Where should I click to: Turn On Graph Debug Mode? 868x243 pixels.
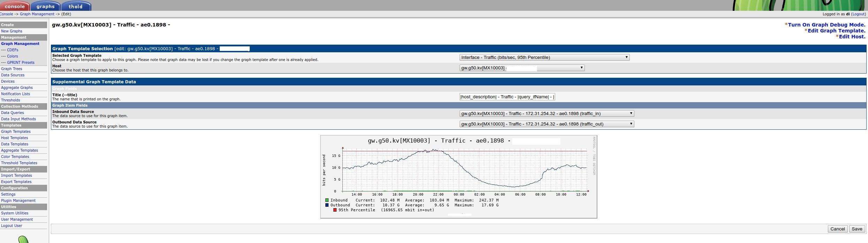point(827,25)
